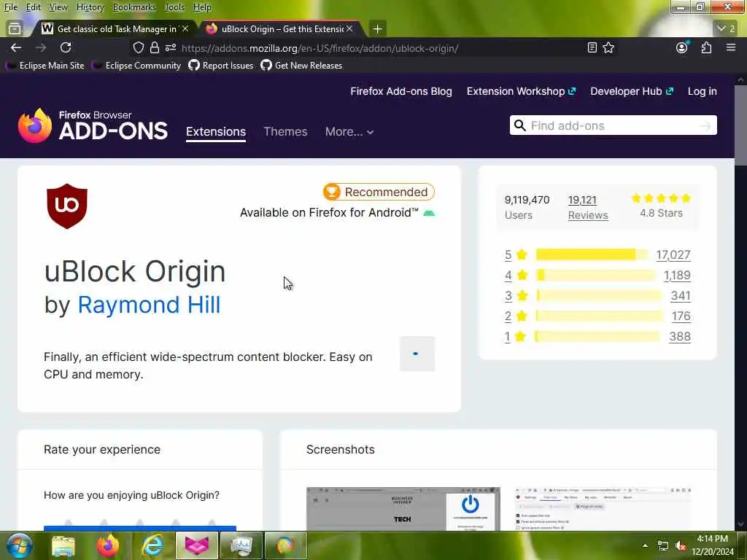Open site permissions icon in address bar
Screen dimensions: 747x560
(x=171, y=47)
